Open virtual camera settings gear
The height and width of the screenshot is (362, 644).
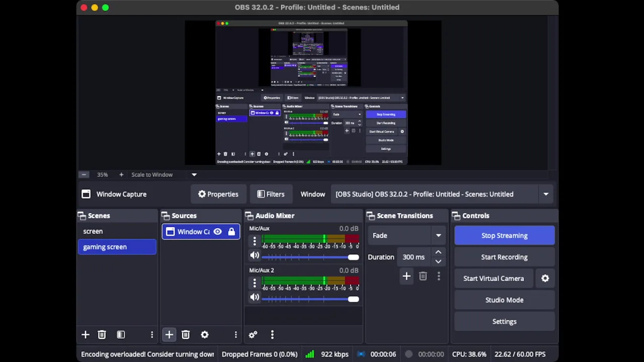click(545, 279)
